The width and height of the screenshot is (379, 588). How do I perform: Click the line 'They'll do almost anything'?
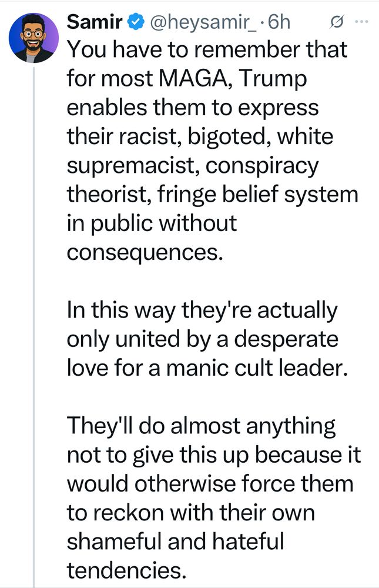click(x=202, y=427)
